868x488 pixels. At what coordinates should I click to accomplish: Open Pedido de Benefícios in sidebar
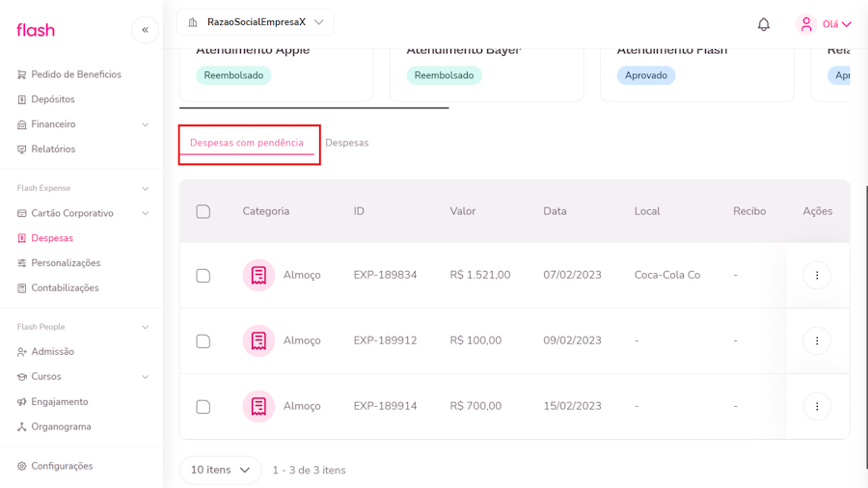pyautogui.click(x=76, y=74)
